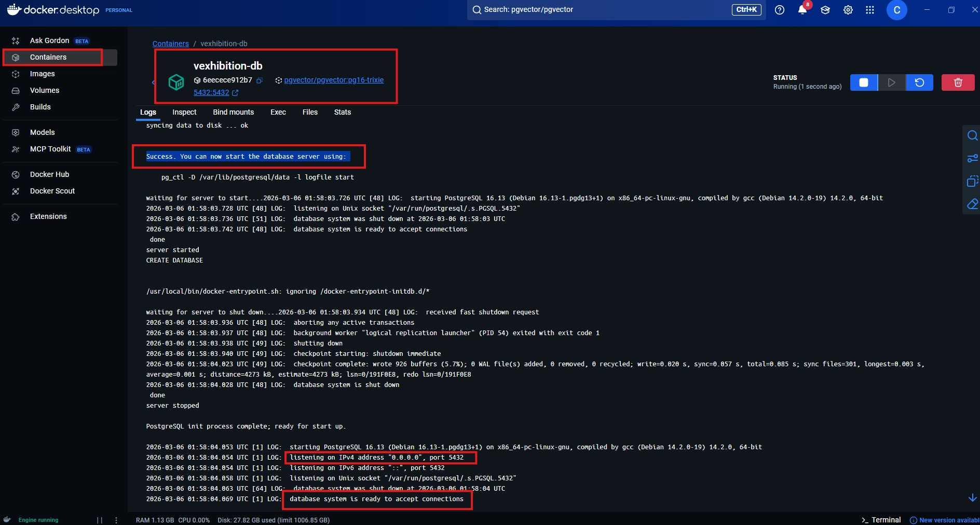The width and height of the screenshot is (980, 525).
Task: Restart the vexhibition-db container
Action: click(x=920, y=82)
